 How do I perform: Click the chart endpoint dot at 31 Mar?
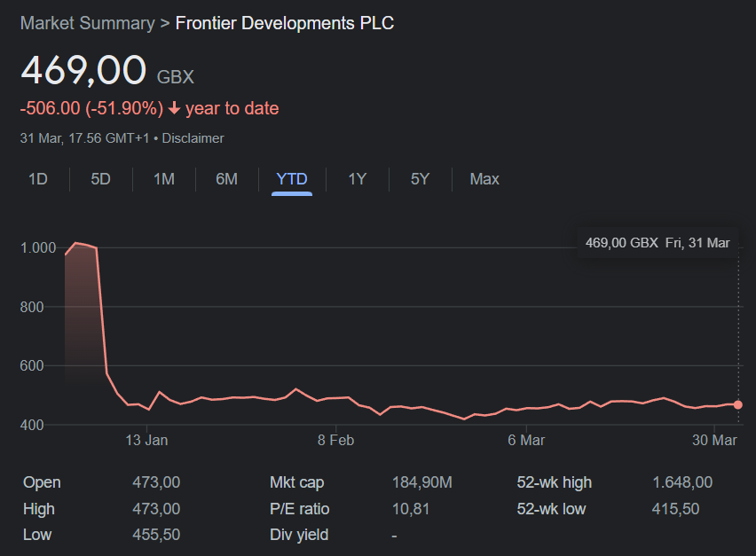click(738, 404)
